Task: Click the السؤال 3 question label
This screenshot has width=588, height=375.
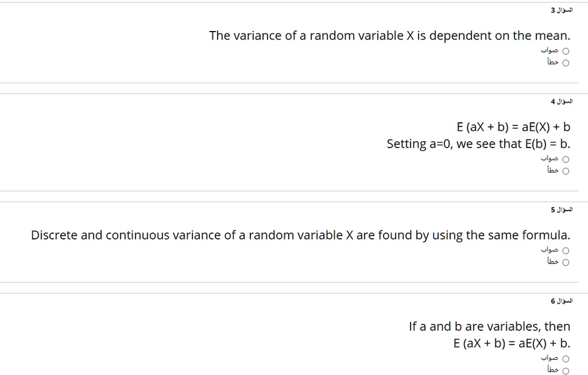Action: tap(561, 9)
